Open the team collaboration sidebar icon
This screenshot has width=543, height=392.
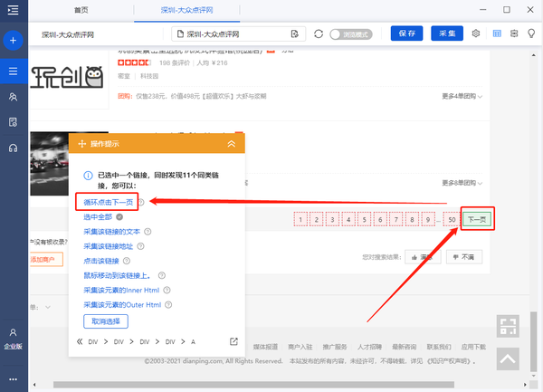click(14, 97)
